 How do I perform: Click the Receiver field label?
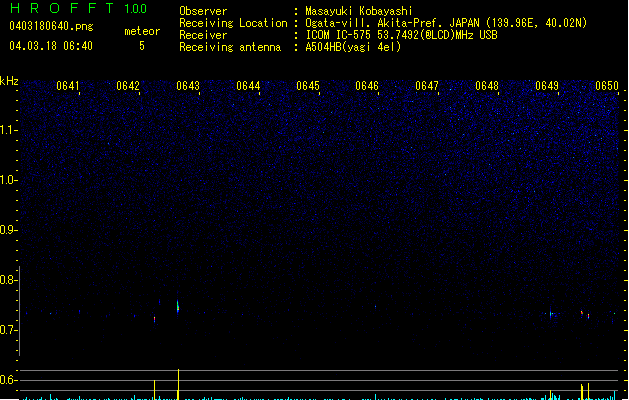203,35
